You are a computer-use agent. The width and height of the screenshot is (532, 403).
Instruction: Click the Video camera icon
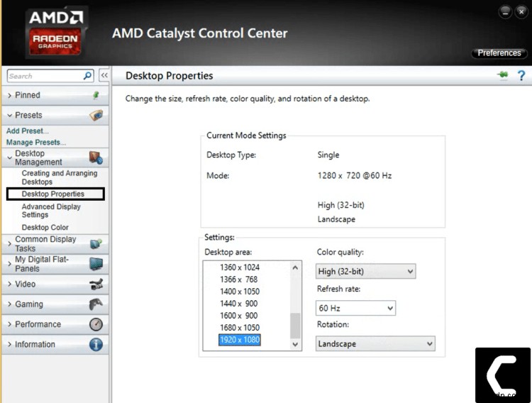click(96, 285)
